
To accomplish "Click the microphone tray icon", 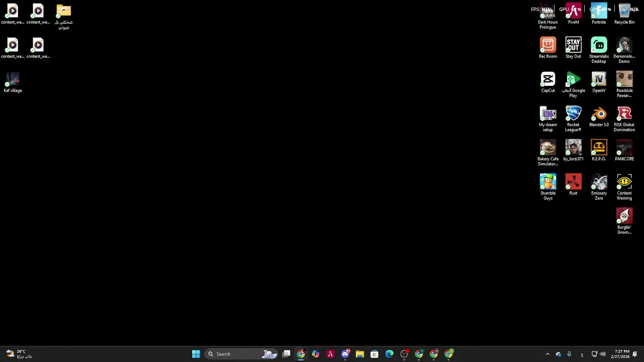I will pos(569,354).
